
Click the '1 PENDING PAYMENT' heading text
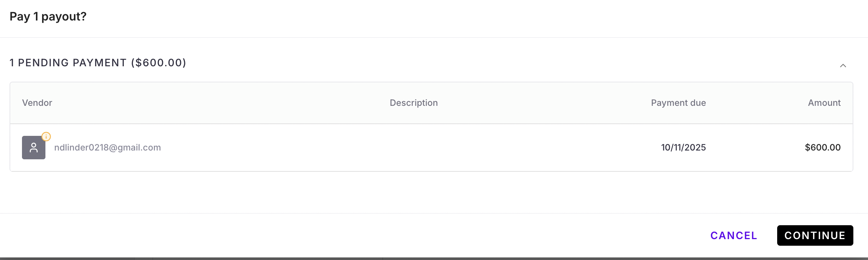(x=68, y=63)
